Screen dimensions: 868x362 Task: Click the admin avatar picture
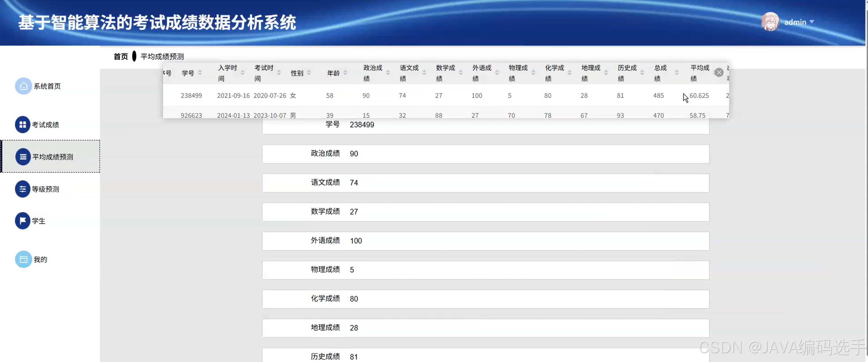(x=770, y=22)
